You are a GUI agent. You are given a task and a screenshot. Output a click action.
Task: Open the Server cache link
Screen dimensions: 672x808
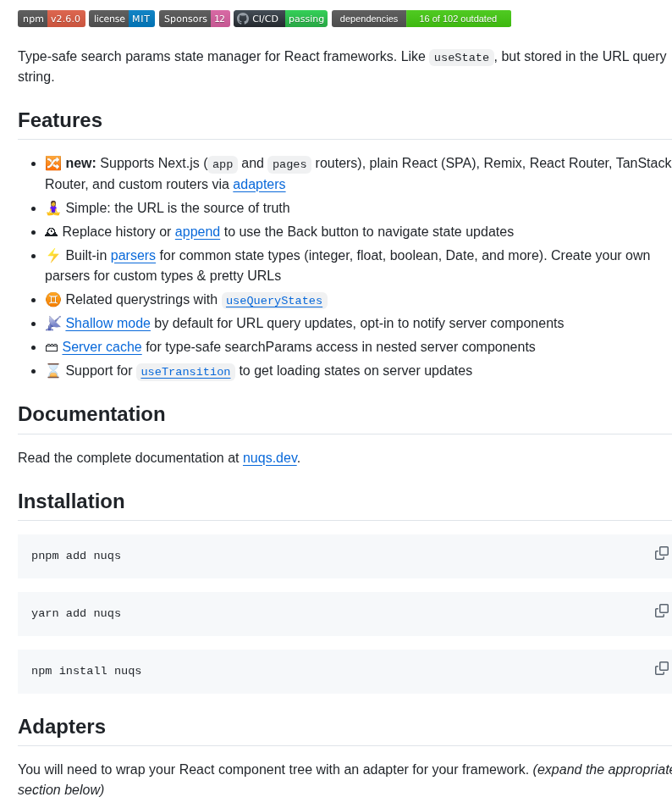point(102,347)
